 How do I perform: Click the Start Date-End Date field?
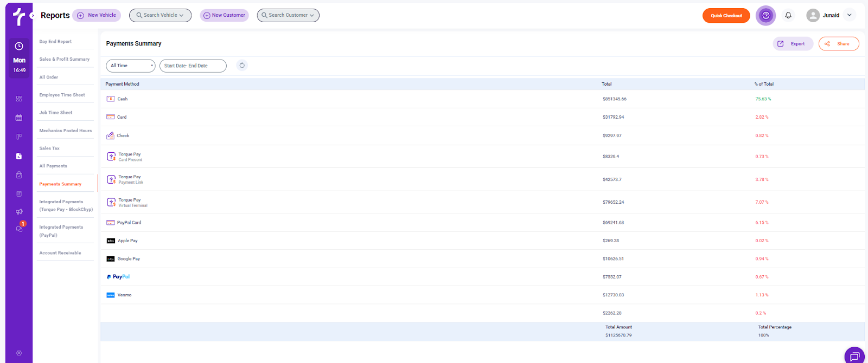click(x=193, y=66)
